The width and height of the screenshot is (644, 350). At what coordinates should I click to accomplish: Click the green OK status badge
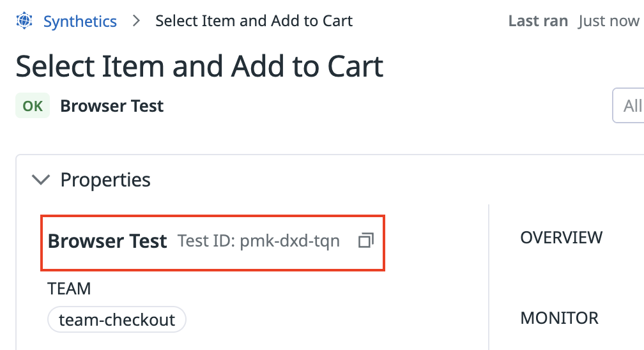[33, 105]
